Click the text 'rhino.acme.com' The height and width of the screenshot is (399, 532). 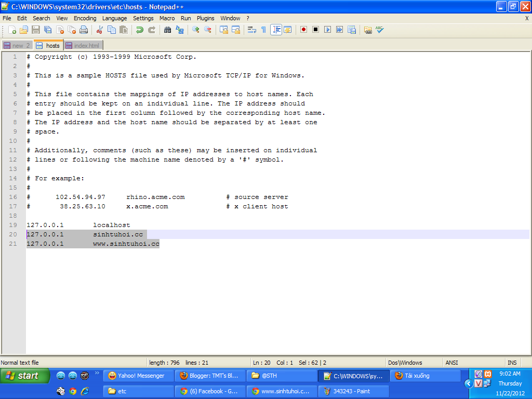(155, 197)
